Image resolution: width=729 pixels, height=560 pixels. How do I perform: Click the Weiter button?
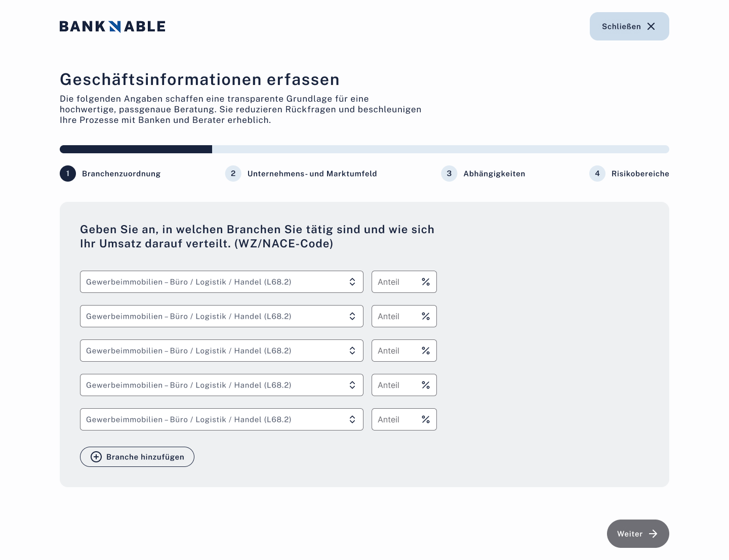(x=637, y=534)
